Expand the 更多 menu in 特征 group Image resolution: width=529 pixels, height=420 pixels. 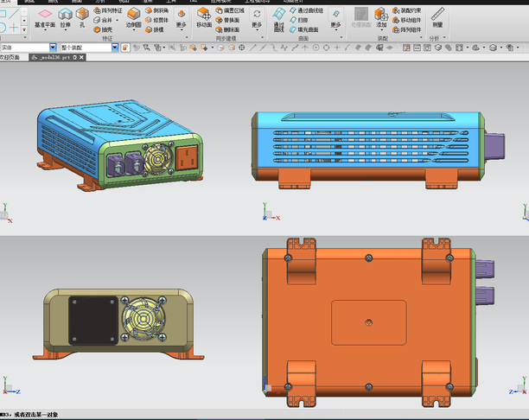pyautogui.click(x=181, y=18)
